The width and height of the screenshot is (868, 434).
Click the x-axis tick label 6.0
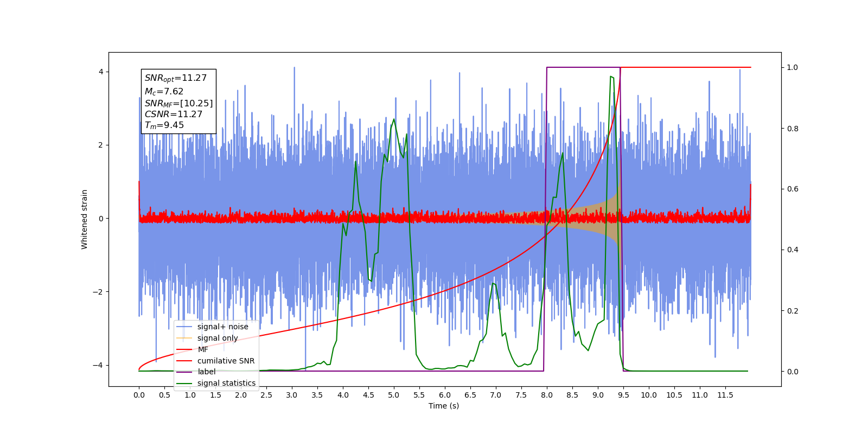[445, 395]
